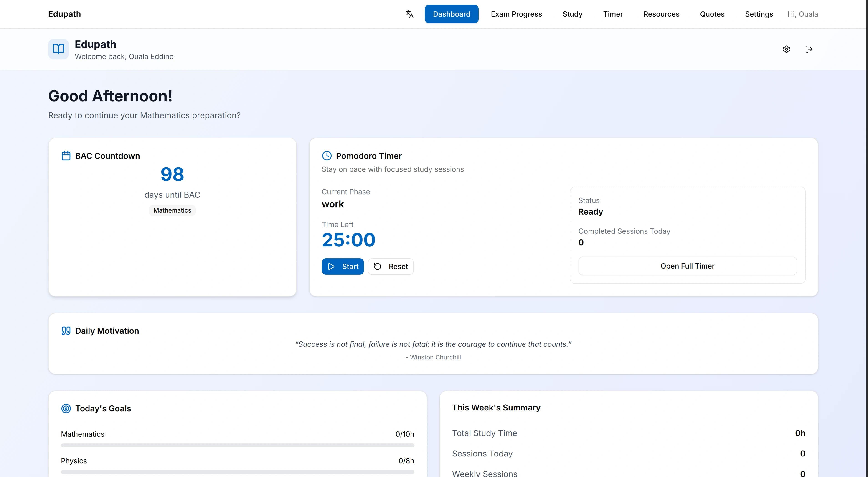Viewport: 868px width, 477px height.
Task: Click This Week's Summary heading
Action: pyautogui.click(x=496, y=408)
